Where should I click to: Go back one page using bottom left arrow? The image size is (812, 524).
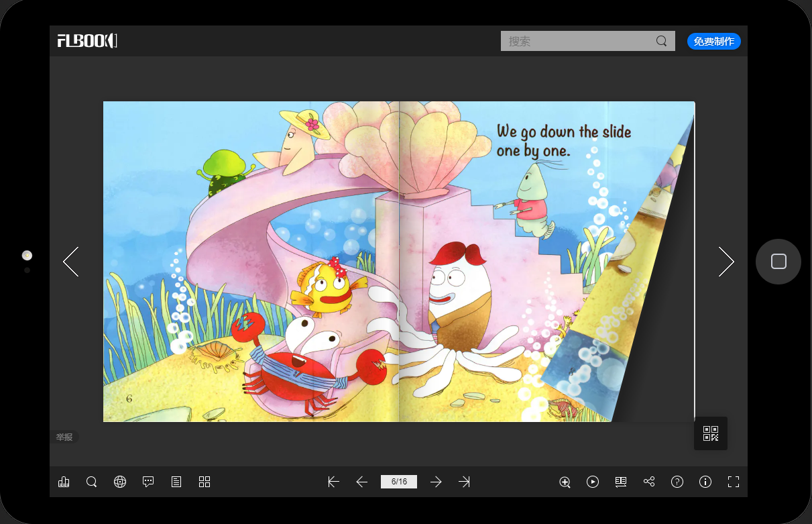(362, 482)
